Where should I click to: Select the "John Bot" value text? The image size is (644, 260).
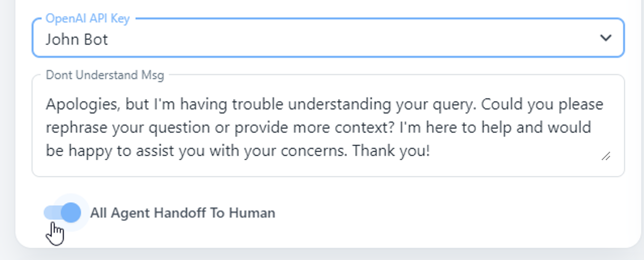(76, 39)
